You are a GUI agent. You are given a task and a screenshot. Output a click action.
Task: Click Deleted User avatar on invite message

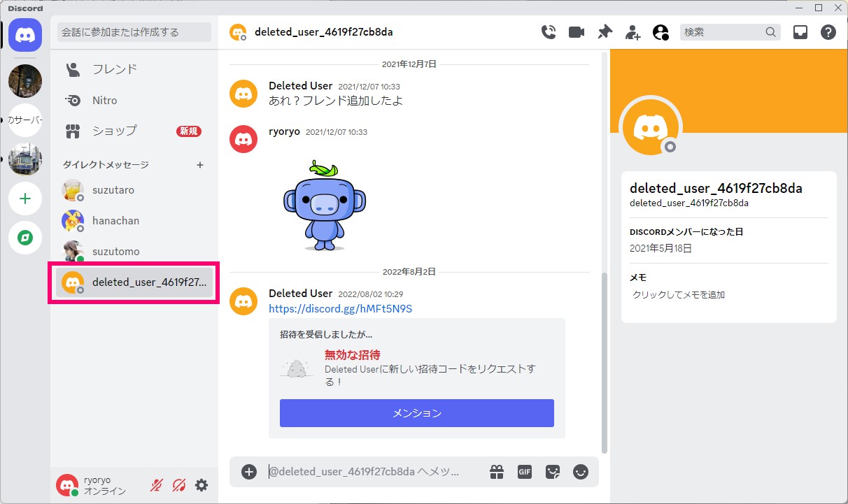tap(243, 301)
